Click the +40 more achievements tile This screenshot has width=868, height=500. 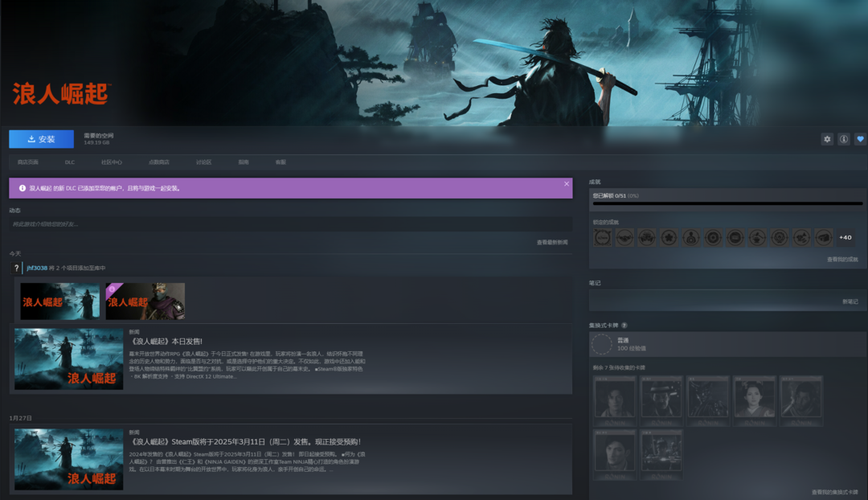[x=845, y=238]
